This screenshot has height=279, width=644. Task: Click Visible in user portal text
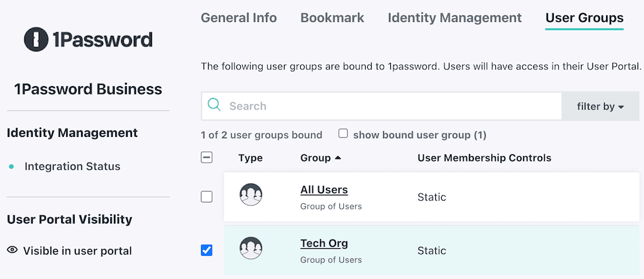78,251
